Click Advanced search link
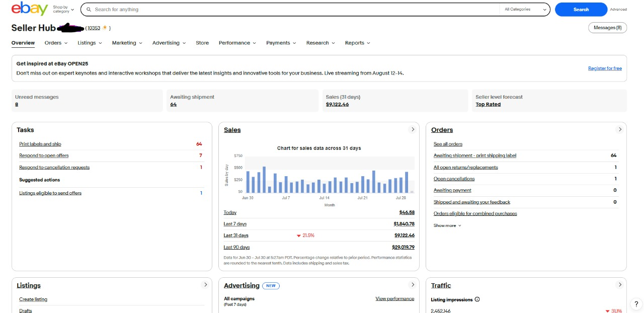 (x=618, y=10)
